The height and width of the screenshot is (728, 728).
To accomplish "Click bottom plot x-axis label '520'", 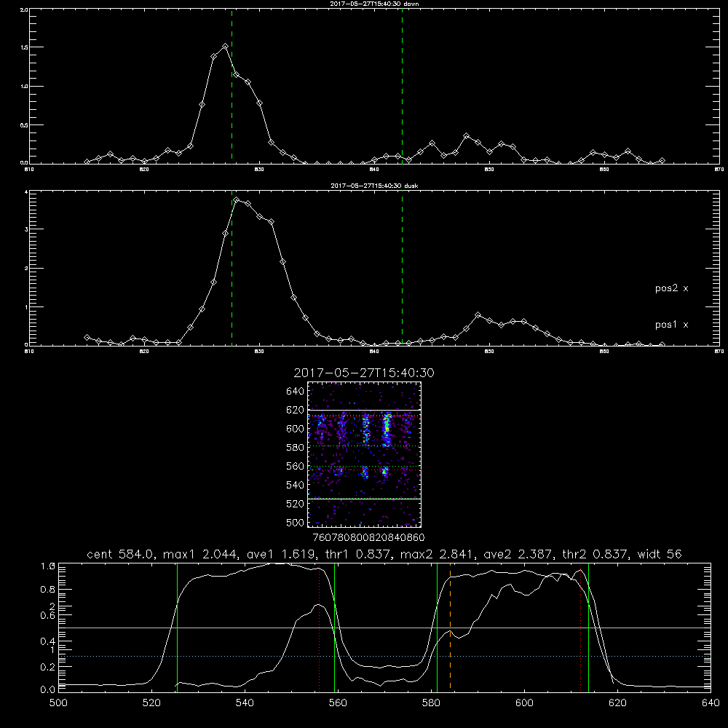I will [151, 703].
